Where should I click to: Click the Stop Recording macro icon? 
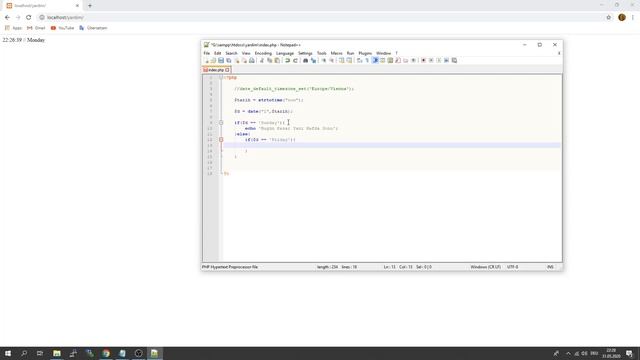tap(431, 60)
